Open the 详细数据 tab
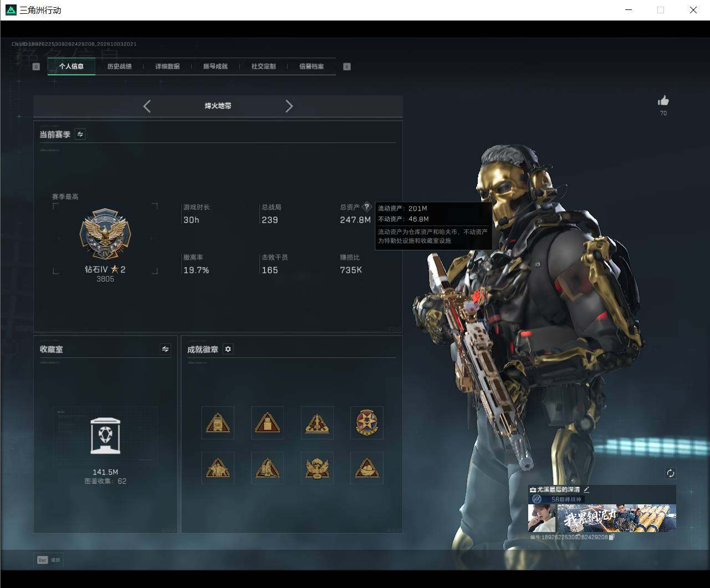Image resolution: width=710 pixels, height=588 pixels. tap(167, 67)
